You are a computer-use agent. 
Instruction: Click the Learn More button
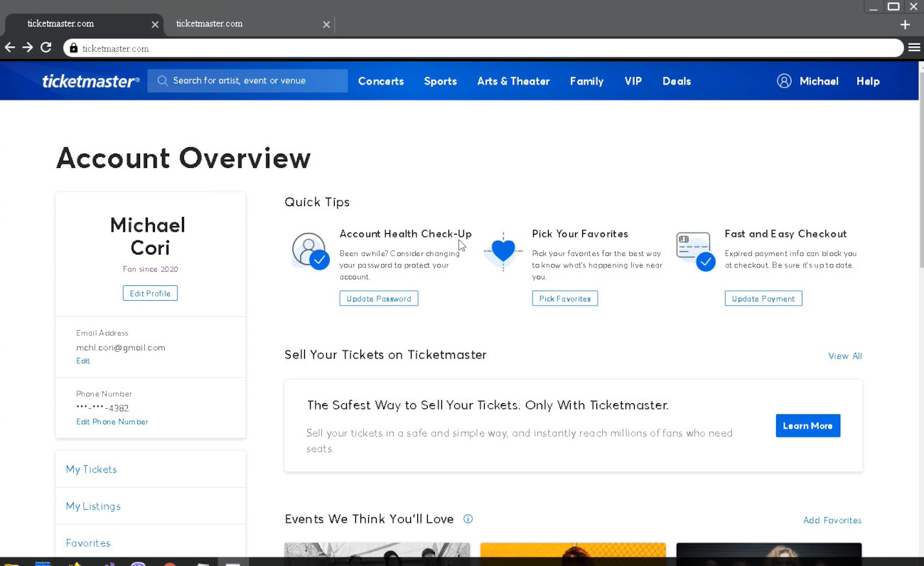click(x=807, y=426)
